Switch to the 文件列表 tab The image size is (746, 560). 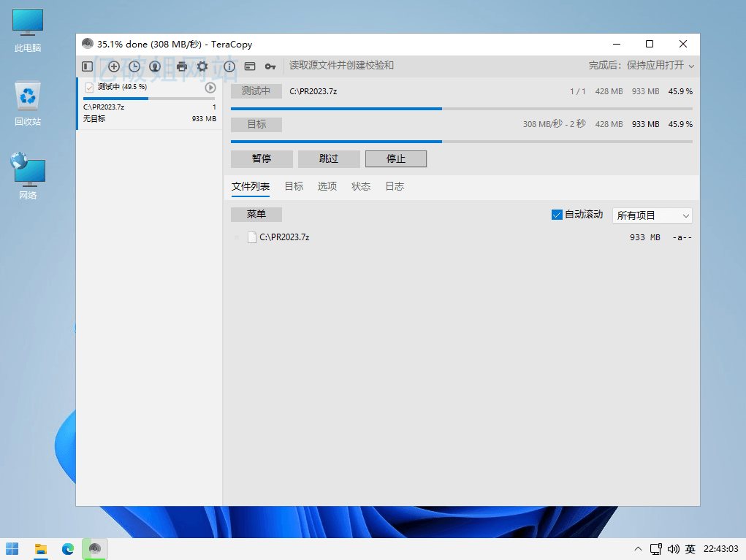tap(251, 186)
